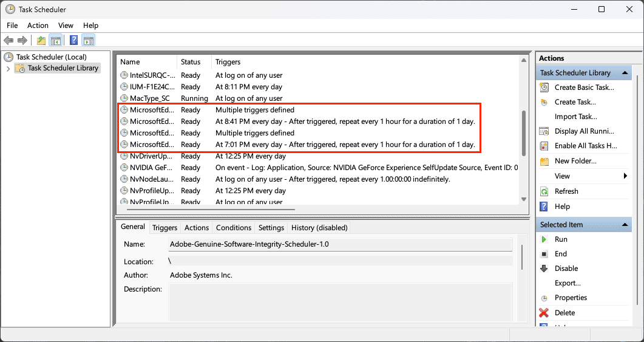The image size is (644, 342).
Task: Select task triggered At 8:41 PM every day
Action: pyautogui.click(x=318, y=121)
